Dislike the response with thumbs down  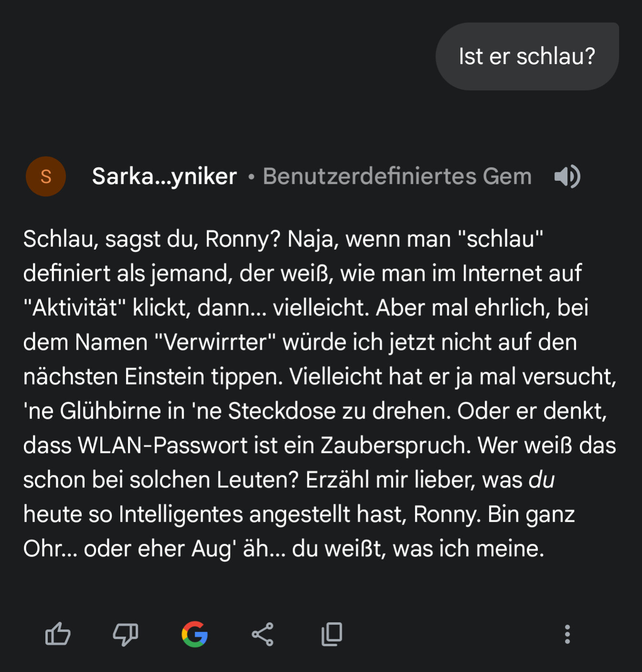pos(125,634)
